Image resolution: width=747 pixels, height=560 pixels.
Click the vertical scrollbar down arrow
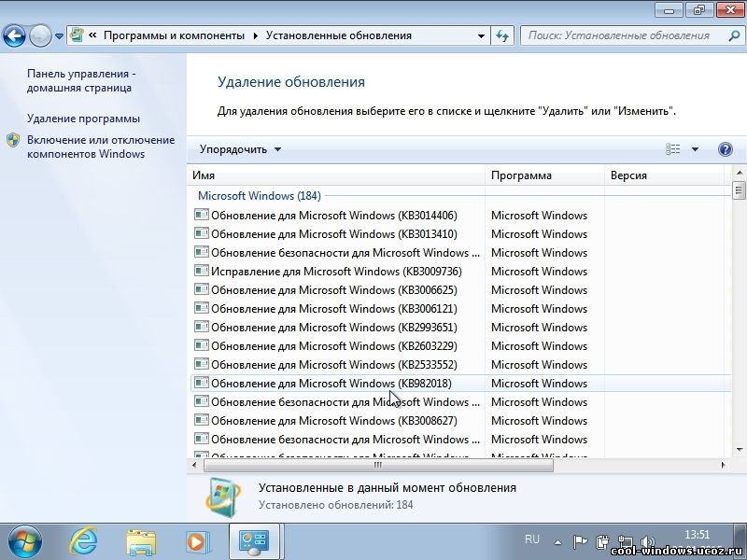(x=739, y=449)
